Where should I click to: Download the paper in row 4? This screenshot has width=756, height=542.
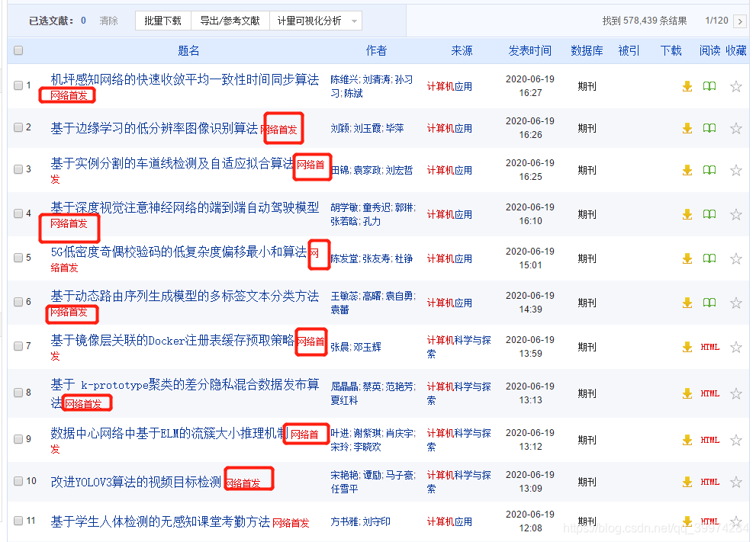click(687, 214)
